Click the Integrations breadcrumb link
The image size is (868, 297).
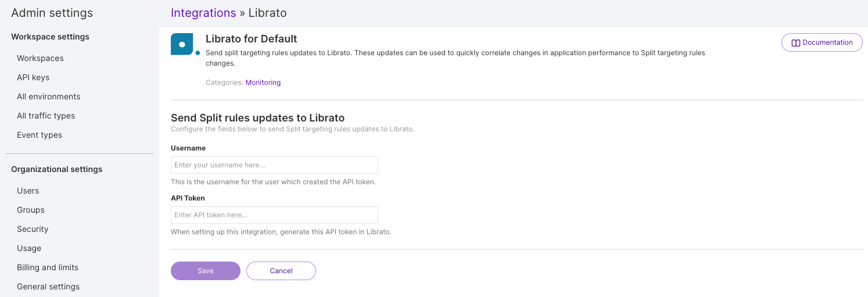[x=203, y=13]
